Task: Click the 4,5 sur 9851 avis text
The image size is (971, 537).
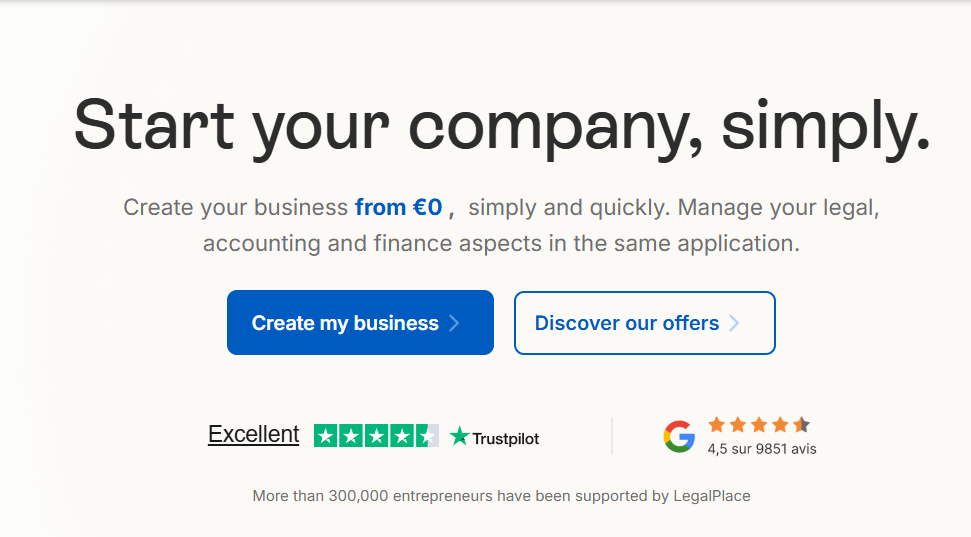Action: 762,449
